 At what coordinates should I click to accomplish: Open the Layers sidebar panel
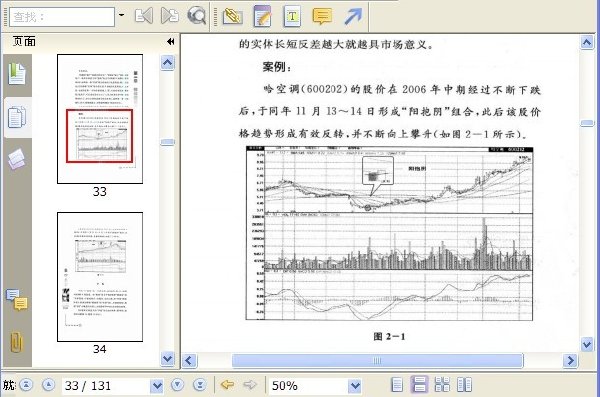click(x=16, y=159)
